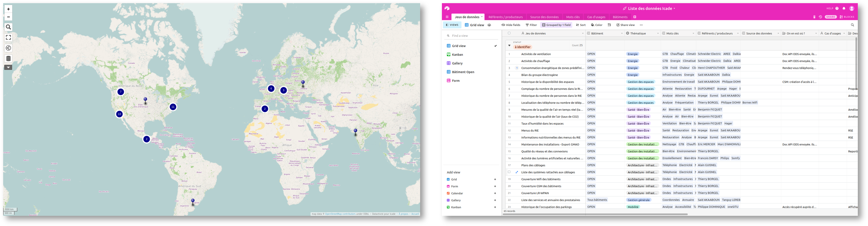Screen dimensions: 868x226
Task: Open the OpenStreetMap contributors link
Action: point(340,214)
